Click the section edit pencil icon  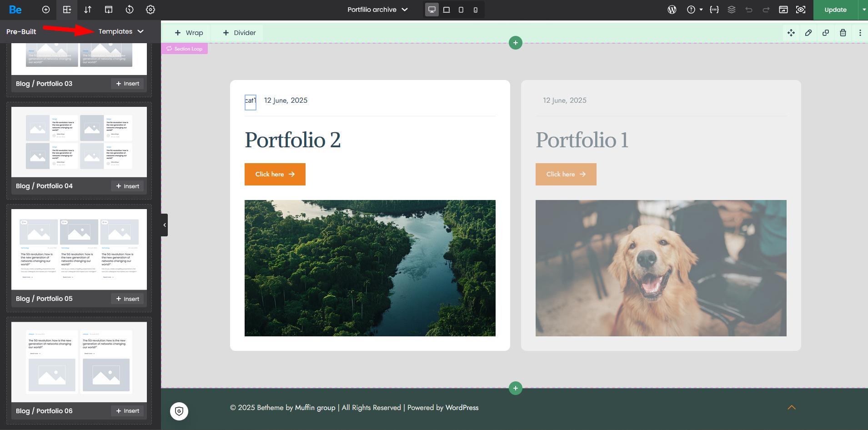click(x=808, y=33)
